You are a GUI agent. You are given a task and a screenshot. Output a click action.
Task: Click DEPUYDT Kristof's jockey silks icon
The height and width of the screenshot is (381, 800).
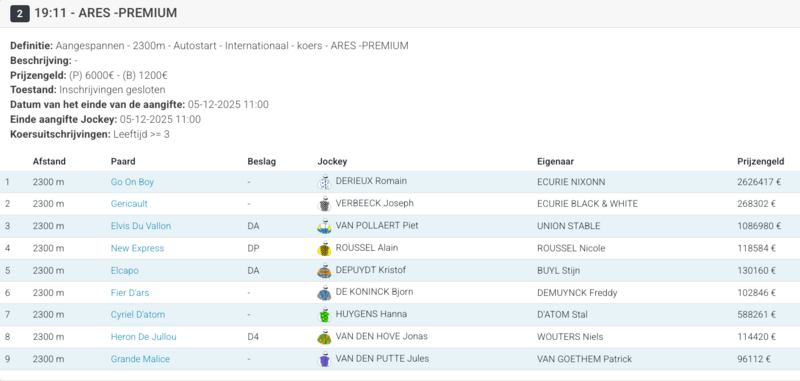click(x=324, y=271)
